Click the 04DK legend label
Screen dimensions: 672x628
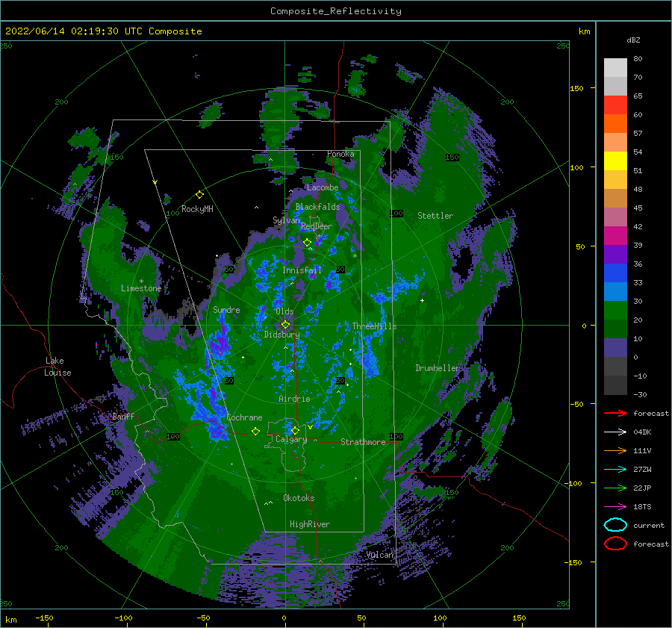[x=642, y=432]
